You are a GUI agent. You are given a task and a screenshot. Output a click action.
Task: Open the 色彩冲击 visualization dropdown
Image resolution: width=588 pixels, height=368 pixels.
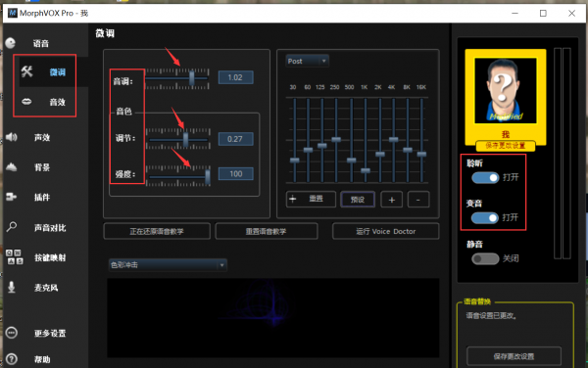tap(168, 265)
